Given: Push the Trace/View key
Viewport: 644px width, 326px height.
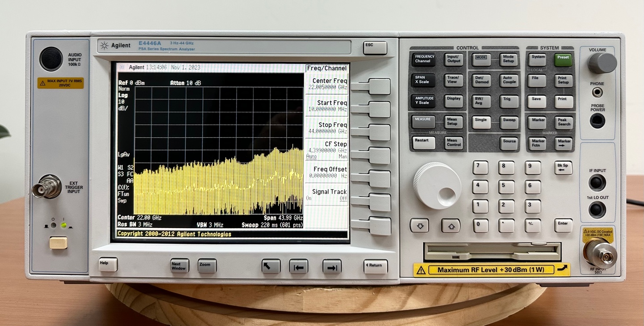Looking at the screenshot, I should tap(453, 80).
